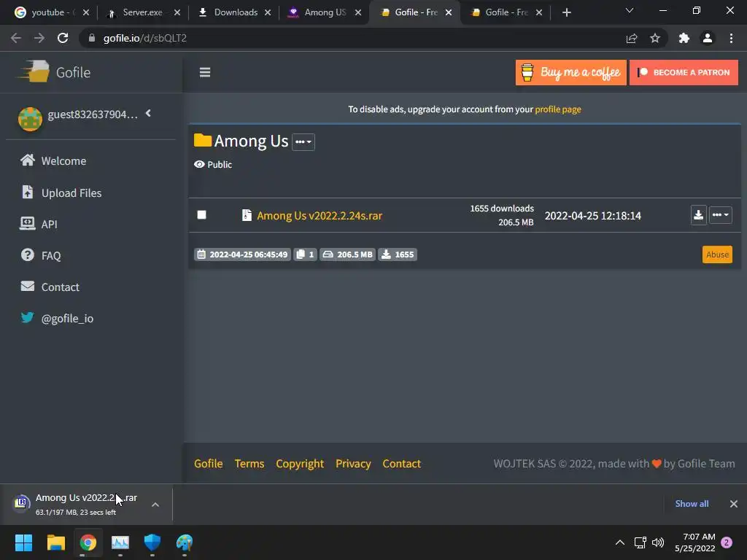
Task: Click the Gofile logo icon
Action: pos(34,72)
